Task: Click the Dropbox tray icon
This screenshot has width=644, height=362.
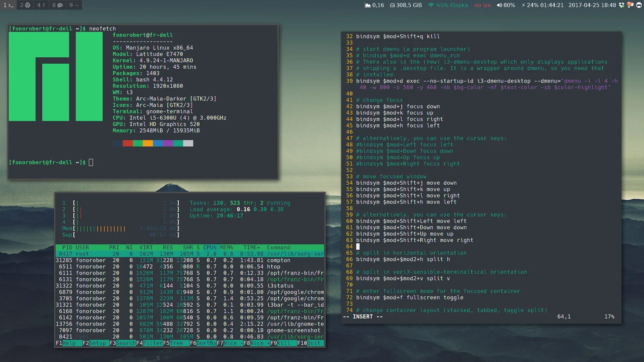Action: coord(621,5)
